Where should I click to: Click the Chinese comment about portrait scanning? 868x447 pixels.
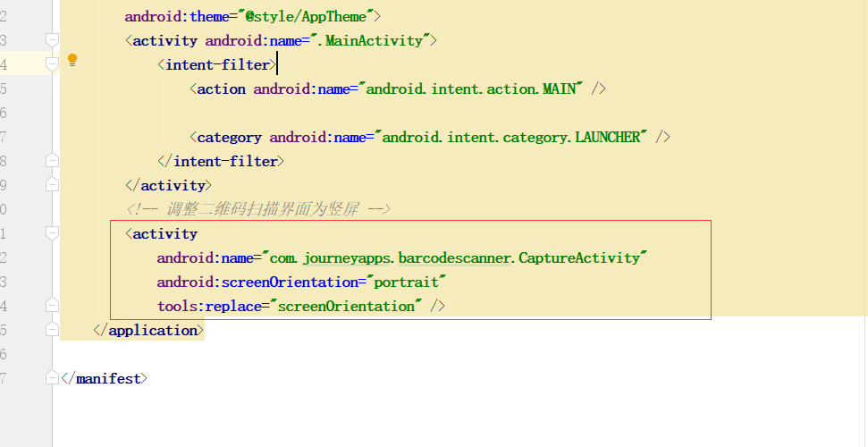pos(258,209)
